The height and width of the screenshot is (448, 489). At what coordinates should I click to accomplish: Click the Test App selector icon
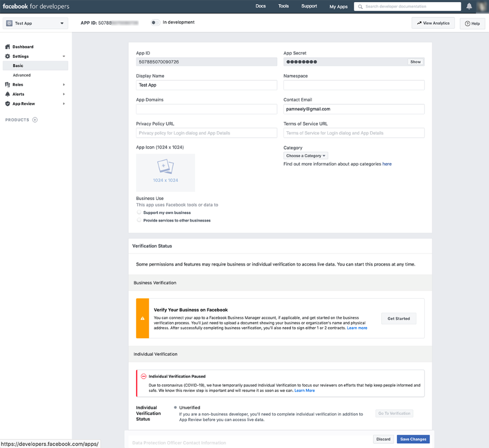[9, 23]
